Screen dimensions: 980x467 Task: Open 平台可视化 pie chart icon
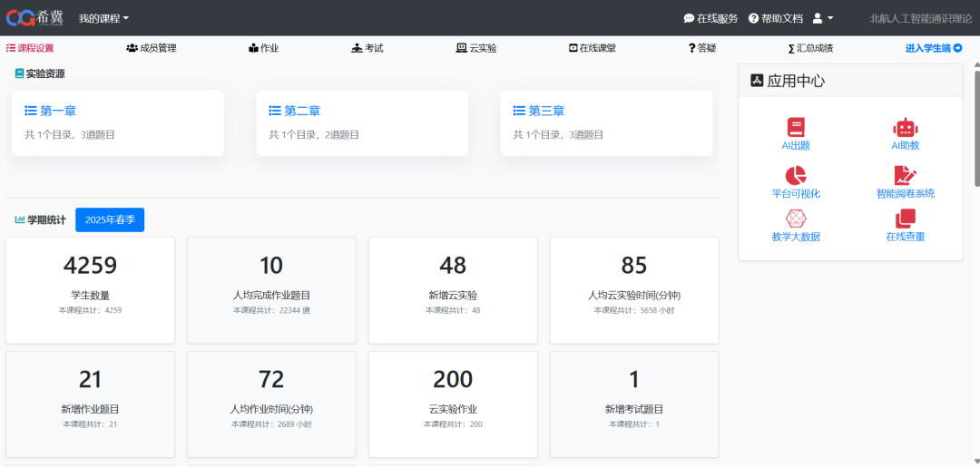tap(796, 175)
